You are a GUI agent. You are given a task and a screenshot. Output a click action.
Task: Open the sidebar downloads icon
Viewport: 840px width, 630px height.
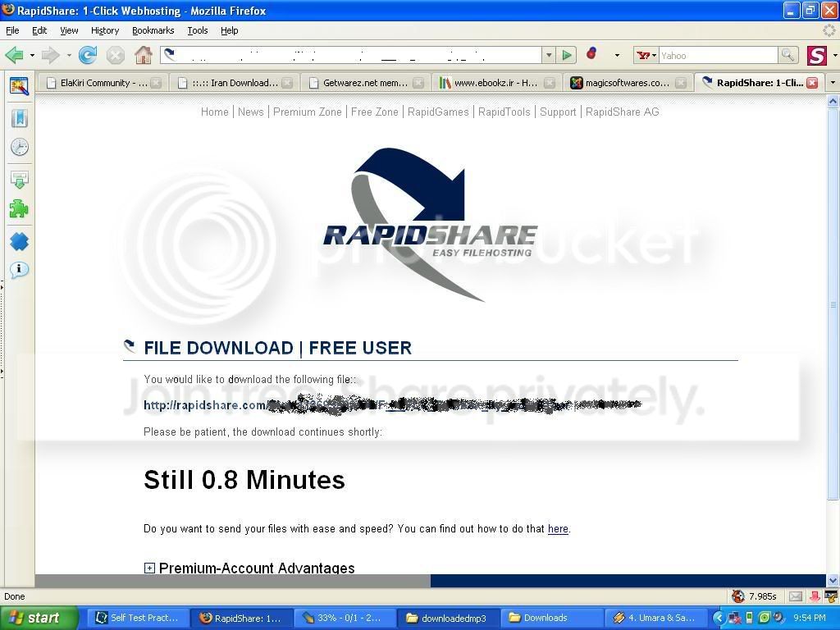20,180
